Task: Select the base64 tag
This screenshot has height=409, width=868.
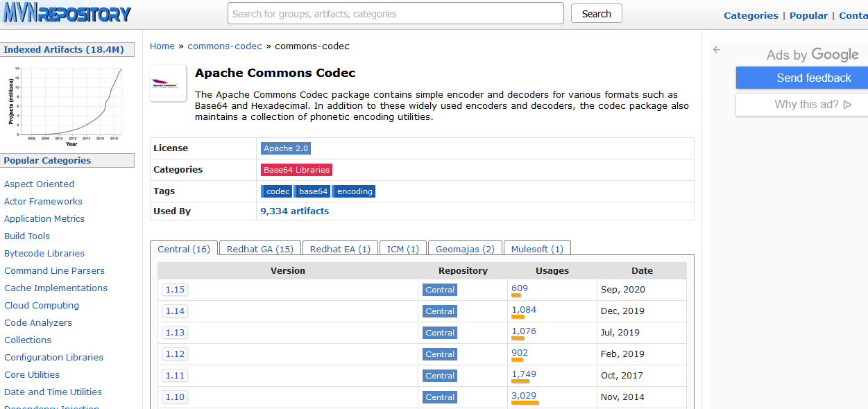Action: pos(313,191)
